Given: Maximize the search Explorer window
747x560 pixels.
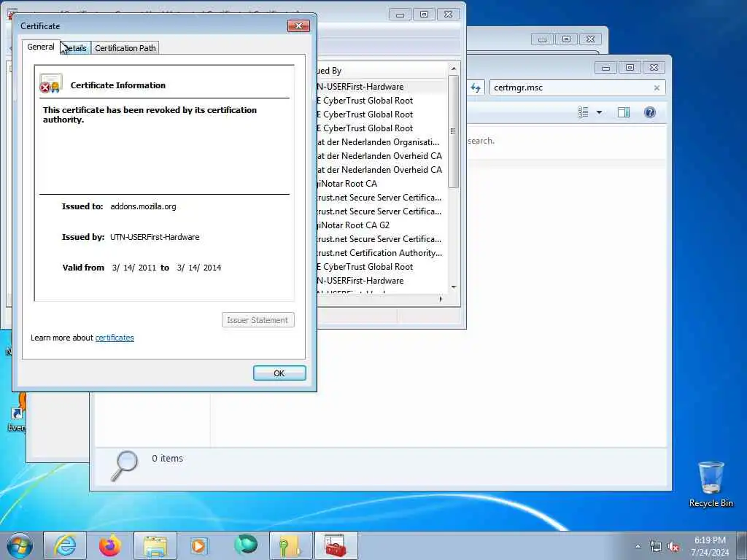Looking at the screenshot, I should pyautogui.click(x=630, y=68).
